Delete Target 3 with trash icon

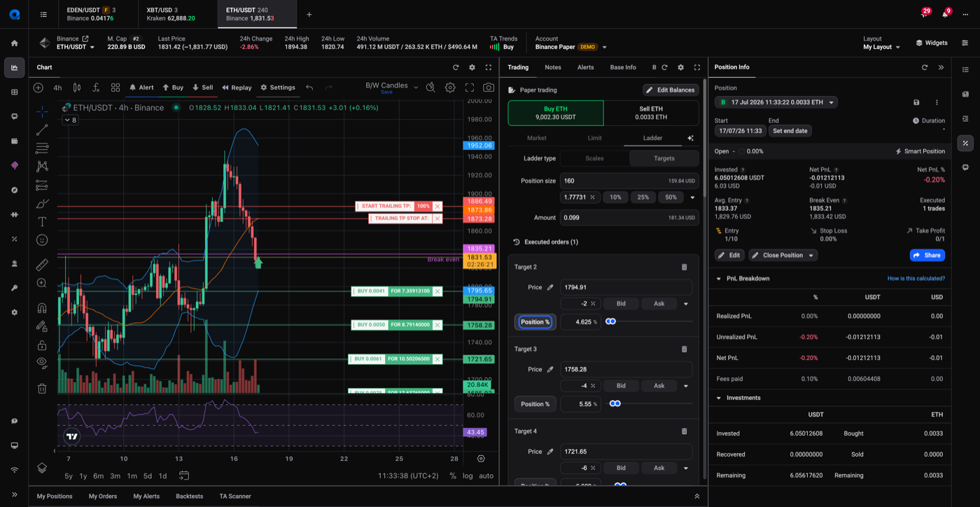click(x=685, y=349)
